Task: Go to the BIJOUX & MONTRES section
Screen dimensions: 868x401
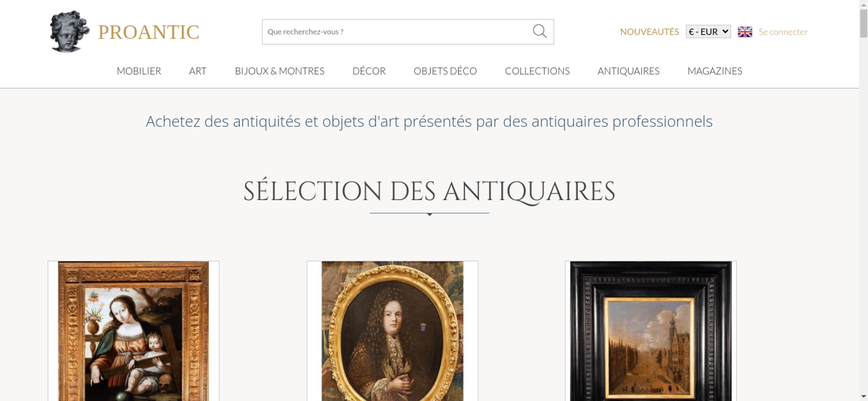Action: pos(279,71)
